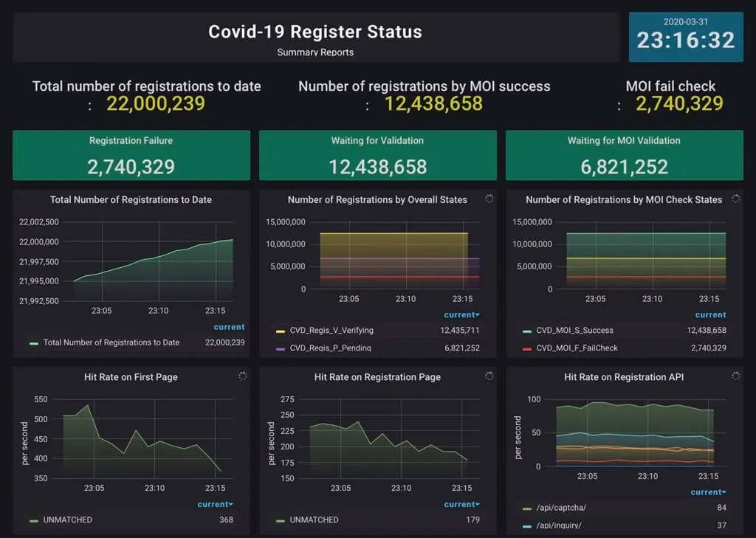The height and width of the screenshot is (538, 756).
Task: Open Hit Rate on Registration Page panel title menu
Action: (x=377, y=377)
